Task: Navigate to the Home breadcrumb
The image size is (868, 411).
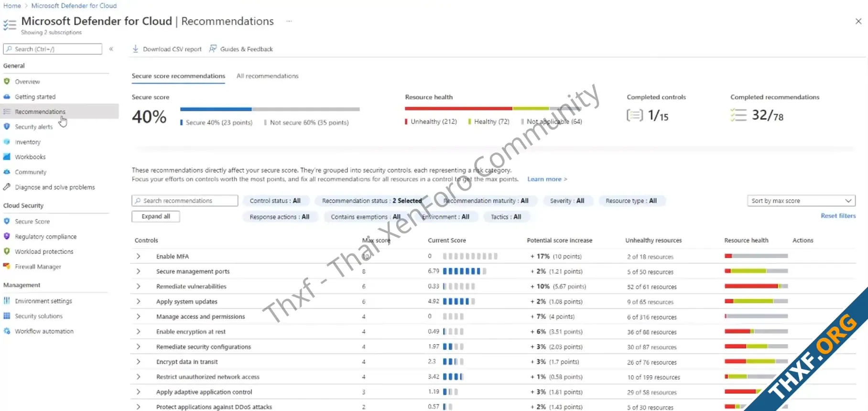Action: click(12, 6)
